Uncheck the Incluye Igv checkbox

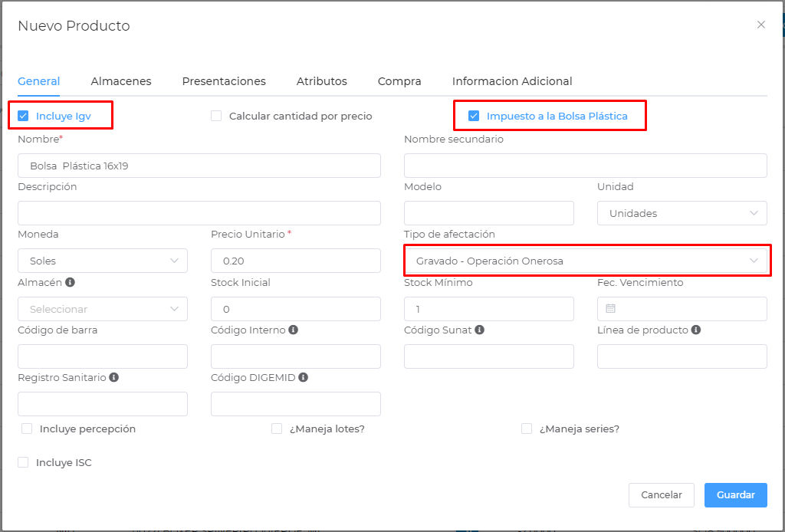23,116
